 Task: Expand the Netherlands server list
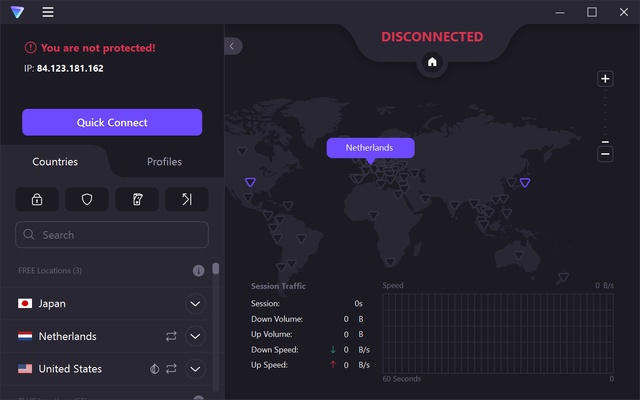tap(195, 336)
